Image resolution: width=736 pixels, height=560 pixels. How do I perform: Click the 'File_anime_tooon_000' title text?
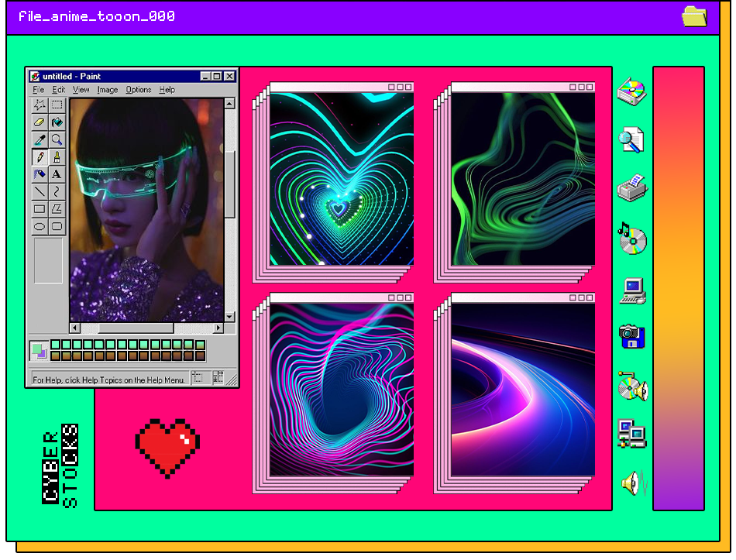pos(97,16)
